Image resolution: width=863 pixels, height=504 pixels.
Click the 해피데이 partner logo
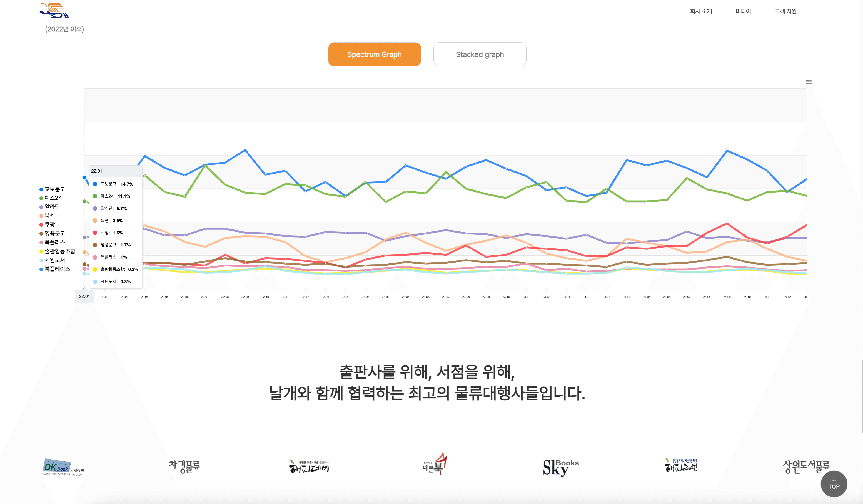309,466
